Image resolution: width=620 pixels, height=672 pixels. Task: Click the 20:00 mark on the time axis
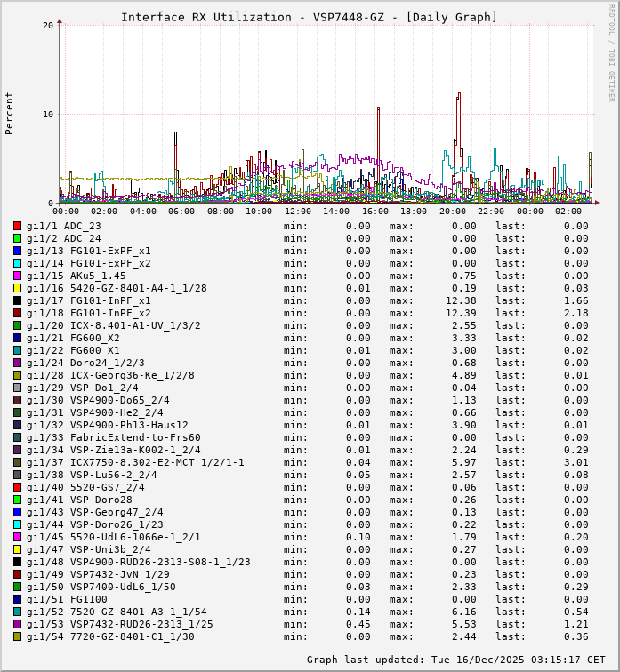pos(453,212)
